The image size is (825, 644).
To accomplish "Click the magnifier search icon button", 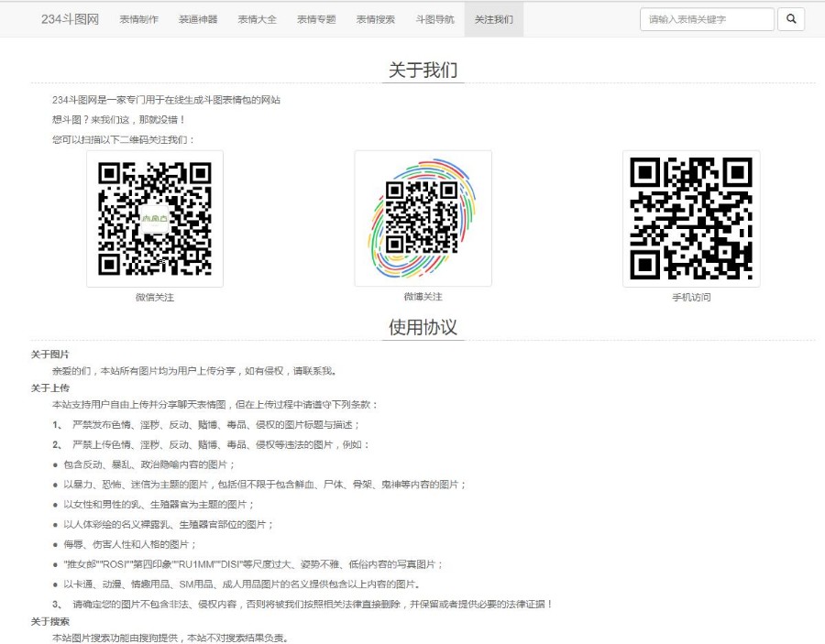I will pos(791,19).
